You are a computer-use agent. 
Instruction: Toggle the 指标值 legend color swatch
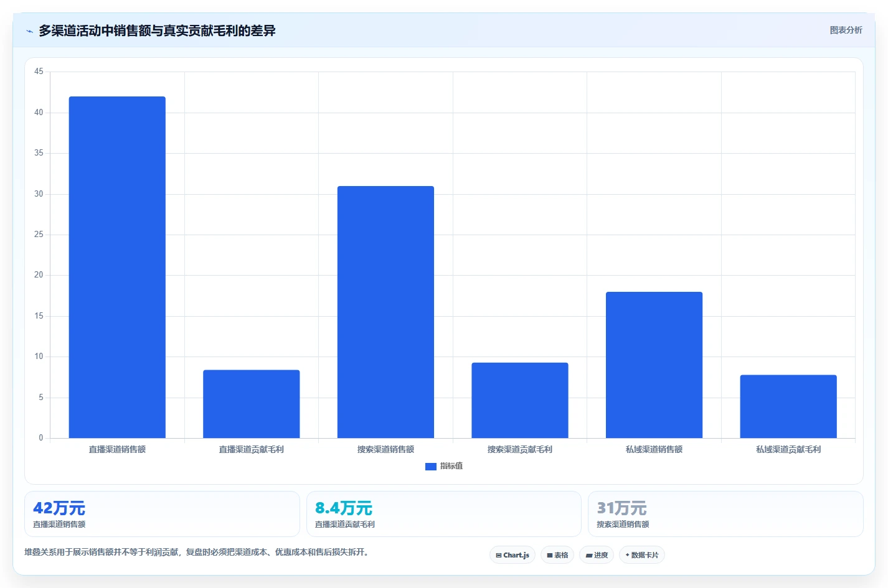tap(430, 466)
